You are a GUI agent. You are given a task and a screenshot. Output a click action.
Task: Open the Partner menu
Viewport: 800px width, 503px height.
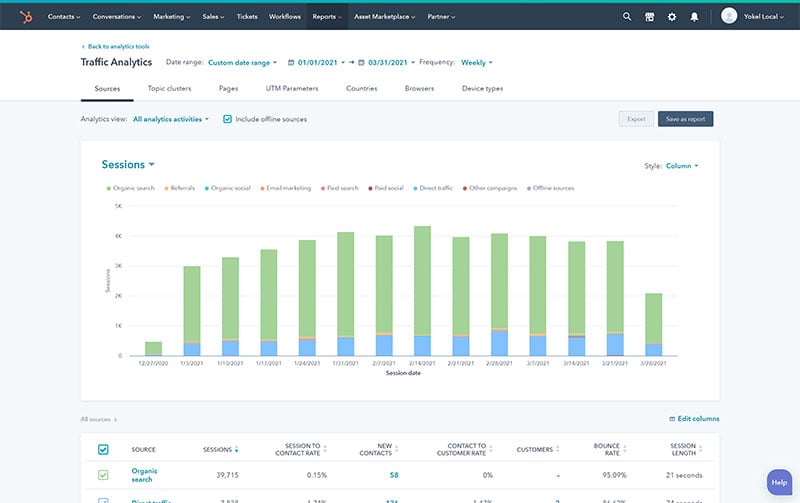(x=441, y=17)
